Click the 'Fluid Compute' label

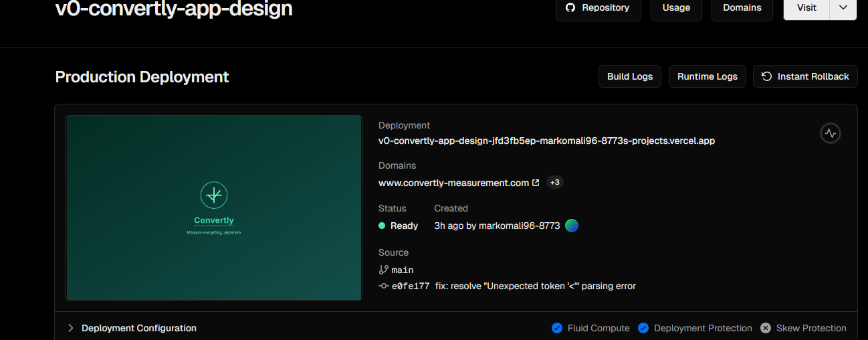(x=599, y=328)
